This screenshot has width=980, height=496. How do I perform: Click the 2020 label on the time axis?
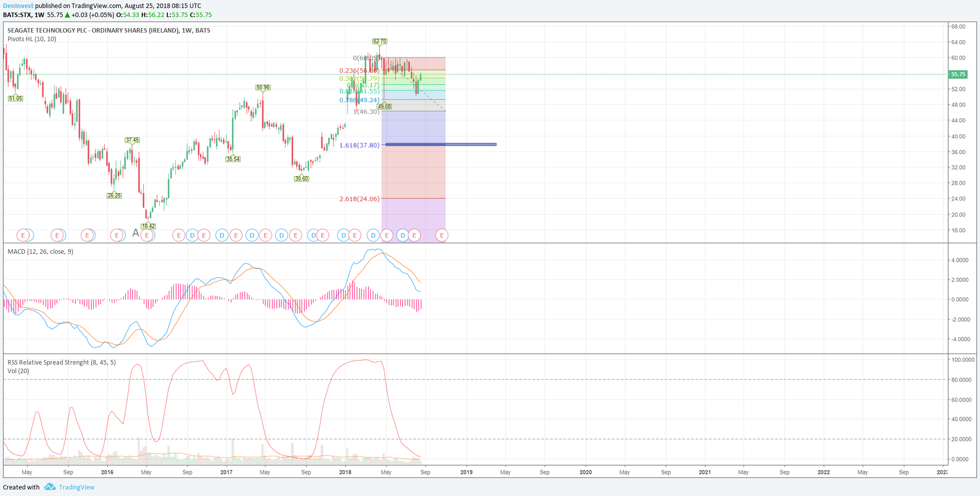pos(586,472)
